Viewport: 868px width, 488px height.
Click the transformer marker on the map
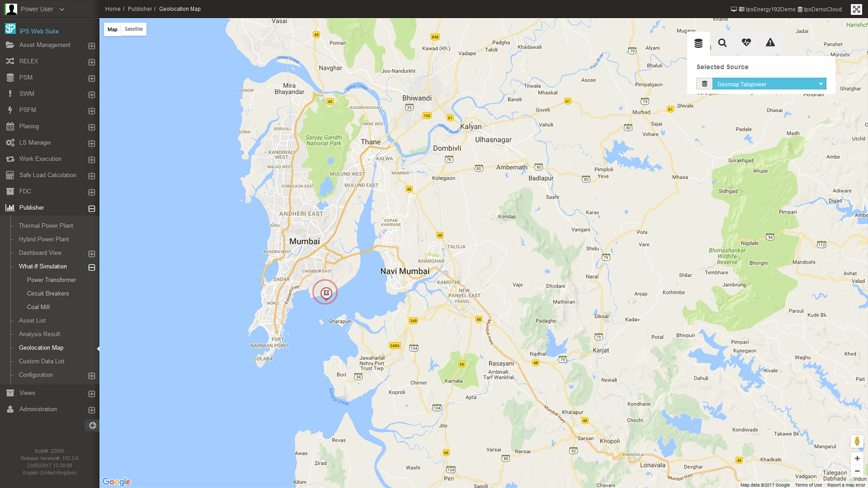[325, 293]
